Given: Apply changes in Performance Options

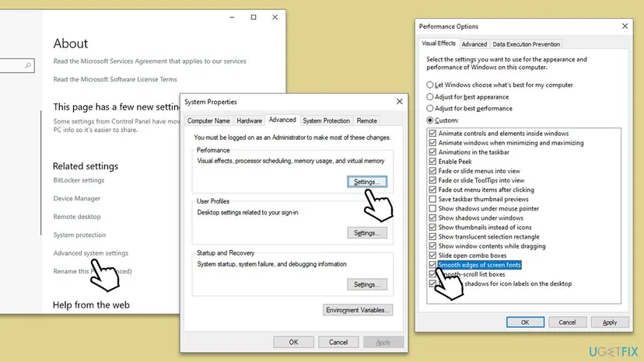Looking at the screenshot, I should [610, 322].
